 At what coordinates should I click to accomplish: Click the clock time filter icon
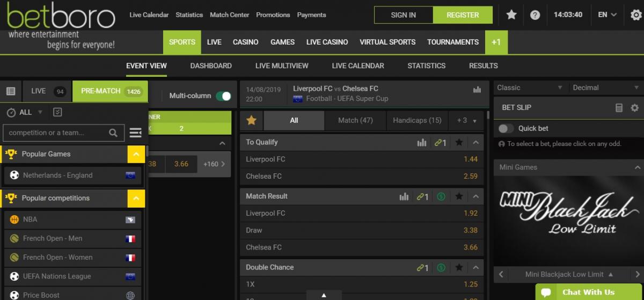point(11,112)
